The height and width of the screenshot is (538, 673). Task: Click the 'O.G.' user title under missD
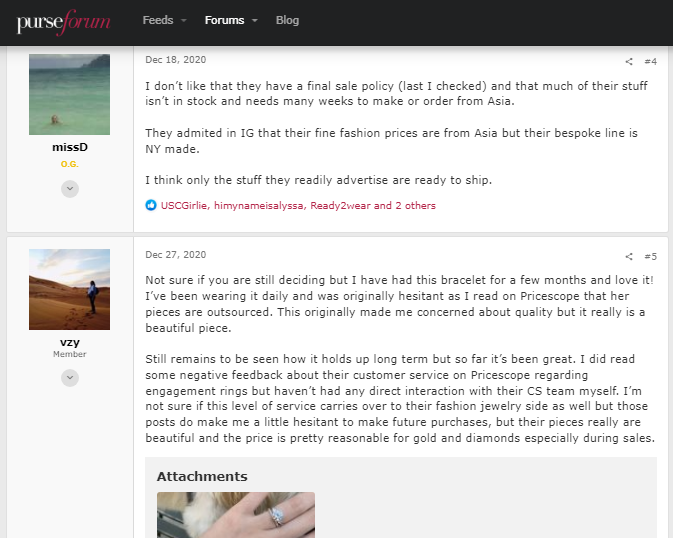[x=70, y=164]
